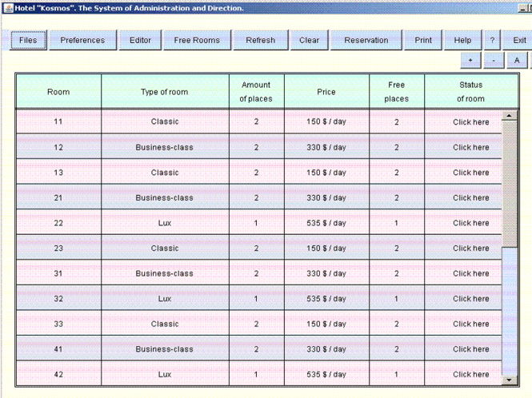Click the scrollbar down arrow

point(509,380)
